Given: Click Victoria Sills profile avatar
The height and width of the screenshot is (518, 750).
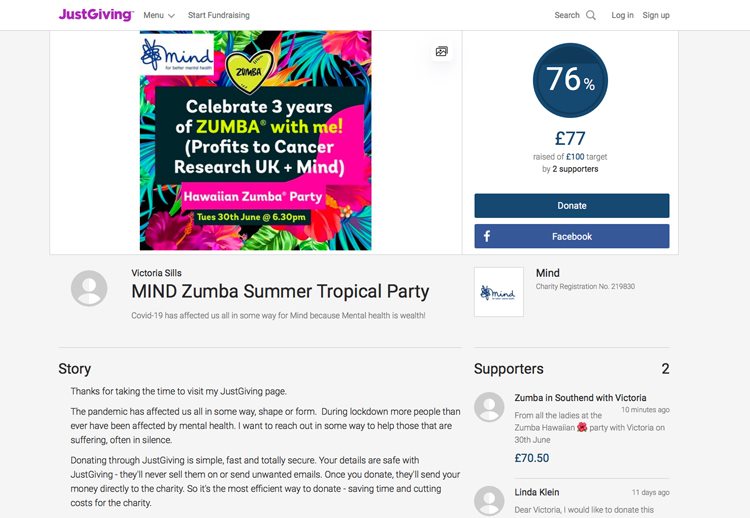Looking at the screenshot, I should (x=89, y=288).
